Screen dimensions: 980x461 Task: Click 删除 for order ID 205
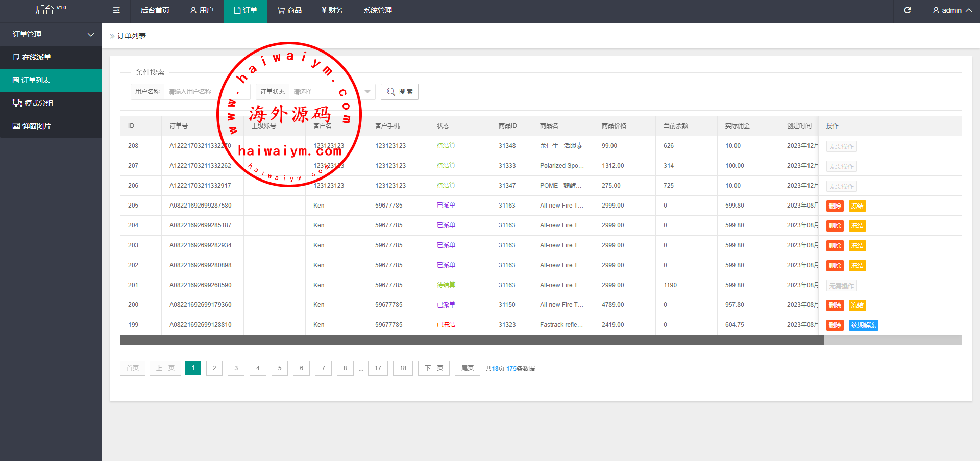[835, 206]
